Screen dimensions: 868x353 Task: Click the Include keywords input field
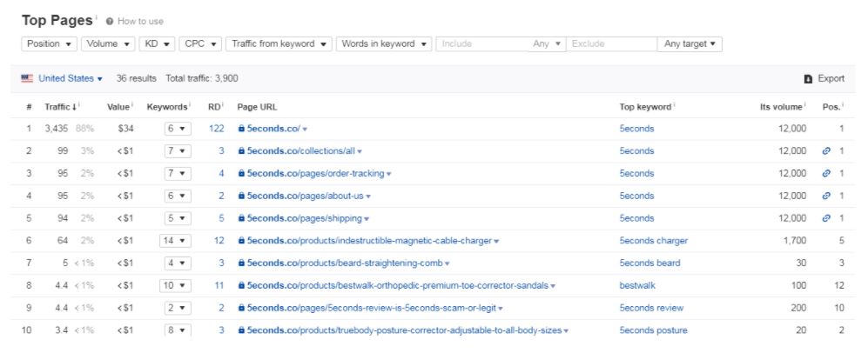tap(483, 44)
